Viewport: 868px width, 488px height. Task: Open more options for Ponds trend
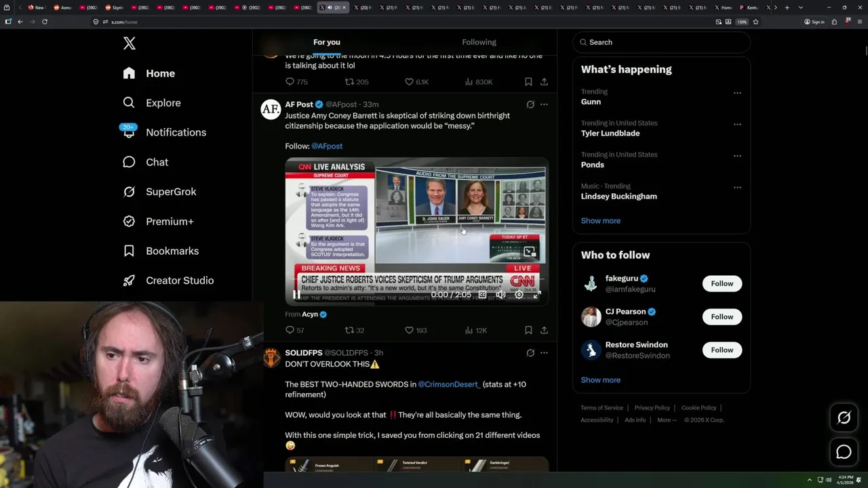[737, 156]
